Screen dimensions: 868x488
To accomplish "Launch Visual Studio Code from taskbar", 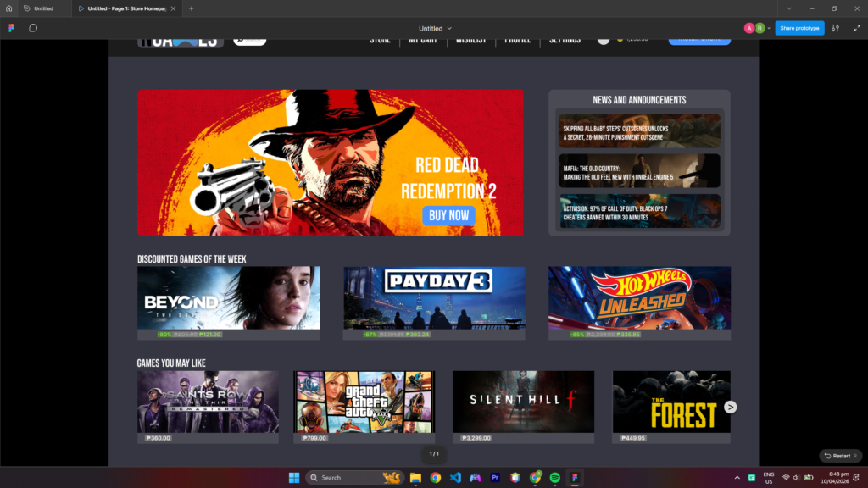I will [x=455, y=478].
